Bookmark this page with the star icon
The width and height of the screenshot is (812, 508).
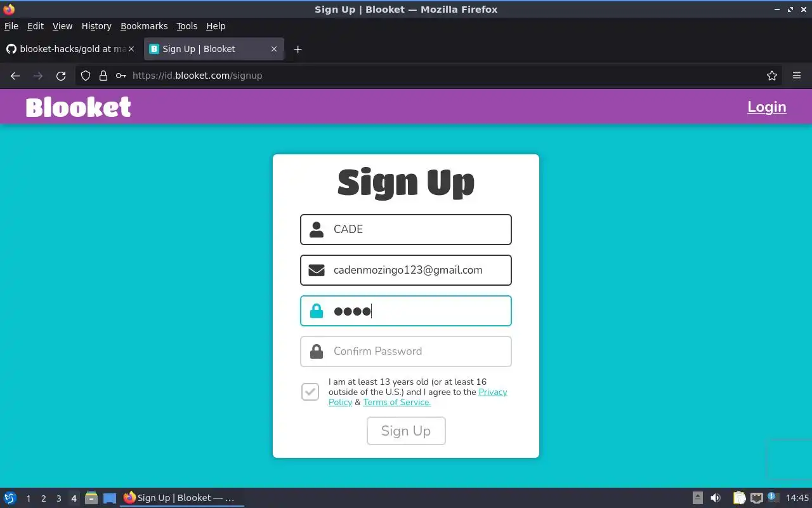pos(772,76)
